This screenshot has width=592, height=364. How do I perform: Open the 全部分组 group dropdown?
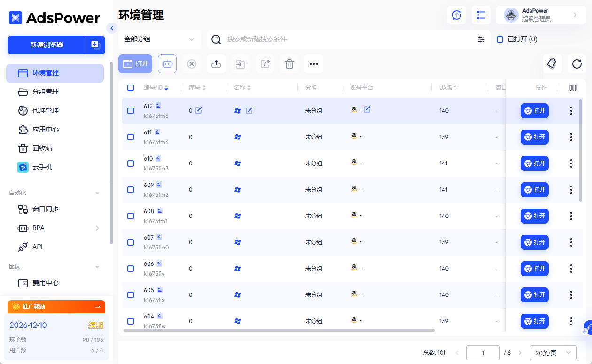click(159, 39)
